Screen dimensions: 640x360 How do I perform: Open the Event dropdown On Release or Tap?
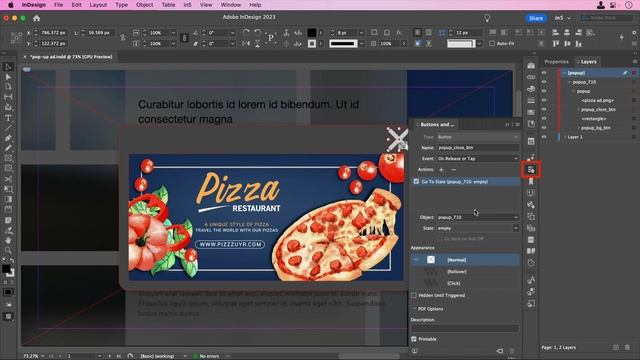[478, 158]
